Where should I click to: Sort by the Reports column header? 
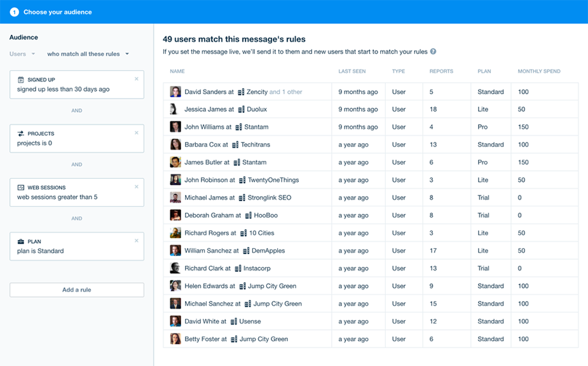[441, 71]
